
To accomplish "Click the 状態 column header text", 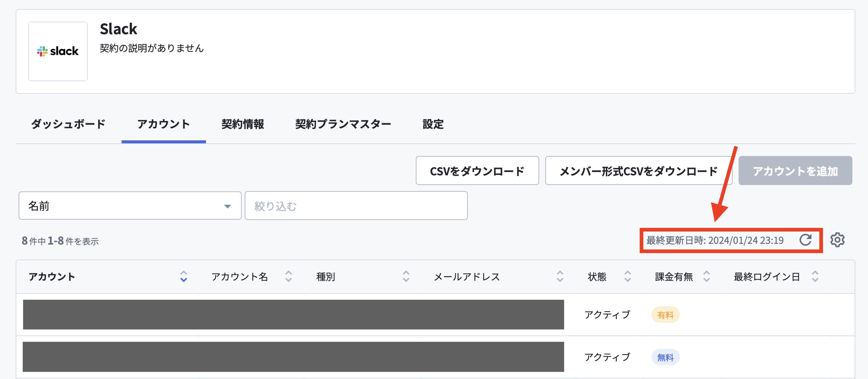I will 597,277.
